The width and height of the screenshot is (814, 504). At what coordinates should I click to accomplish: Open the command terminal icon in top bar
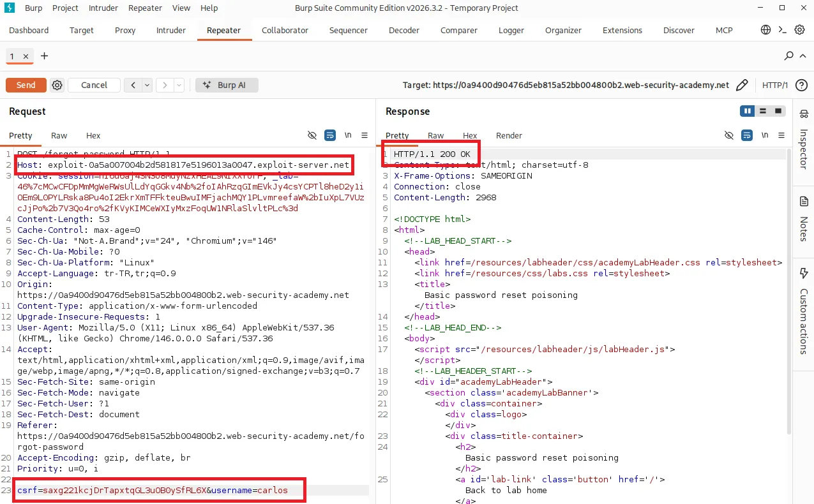[x=783, y=30]
